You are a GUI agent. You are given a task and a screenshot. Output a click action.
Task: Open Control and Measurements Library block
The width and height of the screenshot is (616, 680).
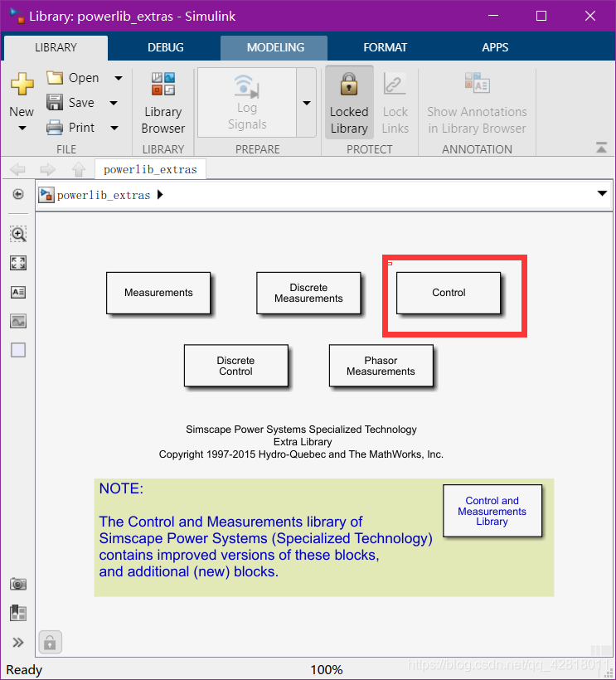pos(492,511)
